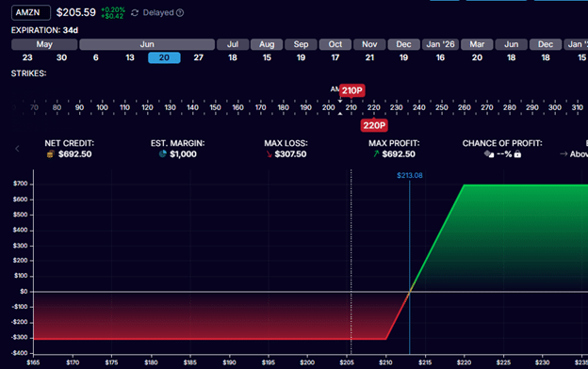
Task: Select the Mar expiration month tab
Action: [477, 44]
